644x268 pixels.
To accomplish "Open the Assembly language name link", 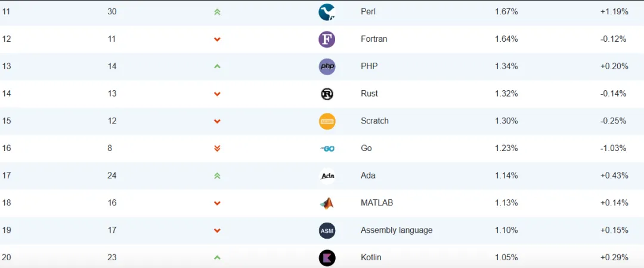I will (397, 230).
